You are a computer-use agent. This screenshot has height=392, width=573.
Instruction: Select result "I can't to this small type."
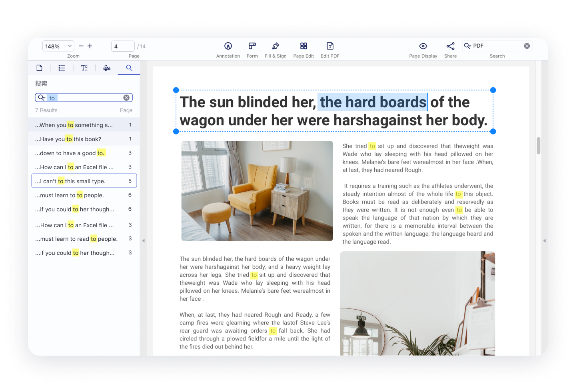[x=84, y=181]
